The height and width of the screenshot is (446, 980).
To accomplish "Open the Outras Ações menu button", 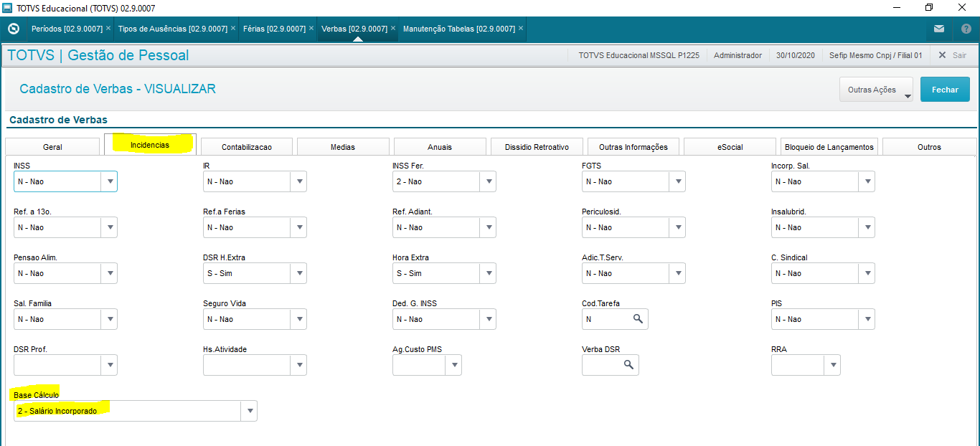I will coord(876,90).
